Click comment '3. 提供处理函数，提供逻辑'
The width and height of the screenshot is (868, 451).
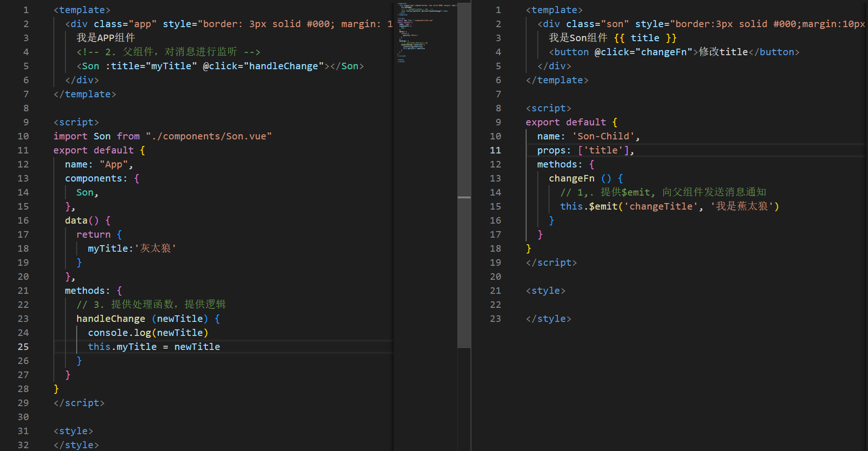click(151, 305)
